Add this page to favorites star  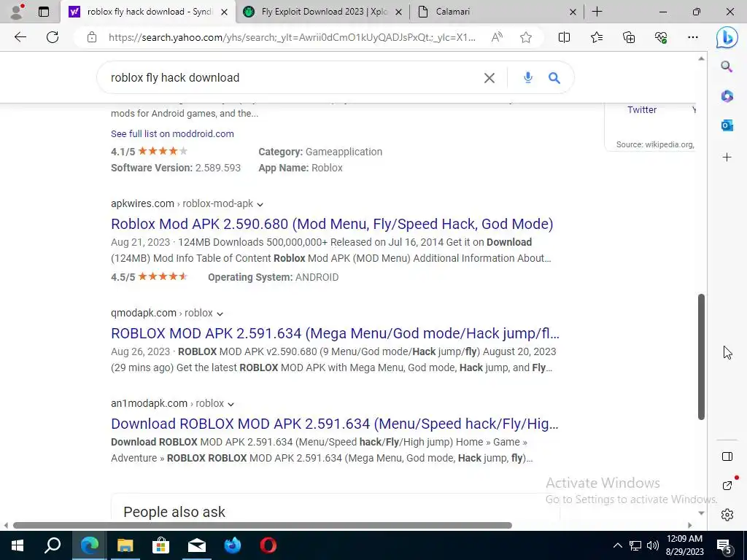525,37
